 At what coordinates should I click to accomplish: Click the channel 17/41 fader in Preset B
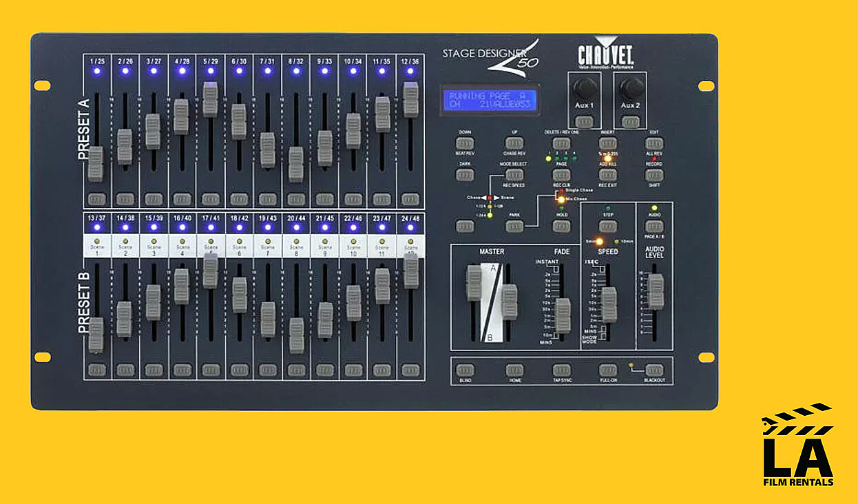point(210,270)
